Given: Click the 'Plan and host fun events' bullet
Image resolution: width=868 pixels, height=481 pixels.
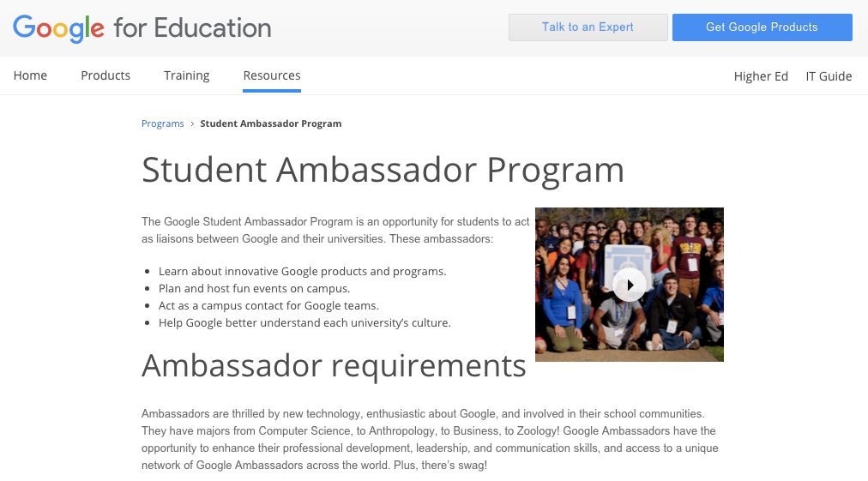Looking at the screenshot, I should (x=254, y=288).
